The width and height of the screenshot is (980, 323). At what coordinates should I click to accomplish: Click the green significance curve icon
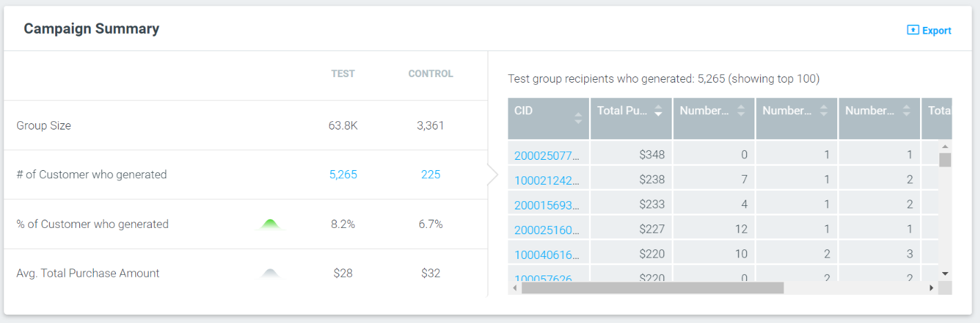(270, 224)
